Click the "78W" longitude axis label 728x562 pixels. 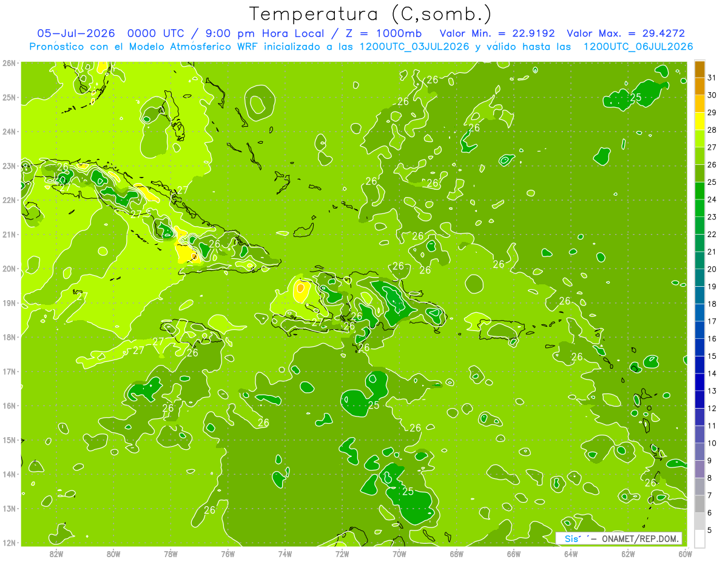click(170, 554)
